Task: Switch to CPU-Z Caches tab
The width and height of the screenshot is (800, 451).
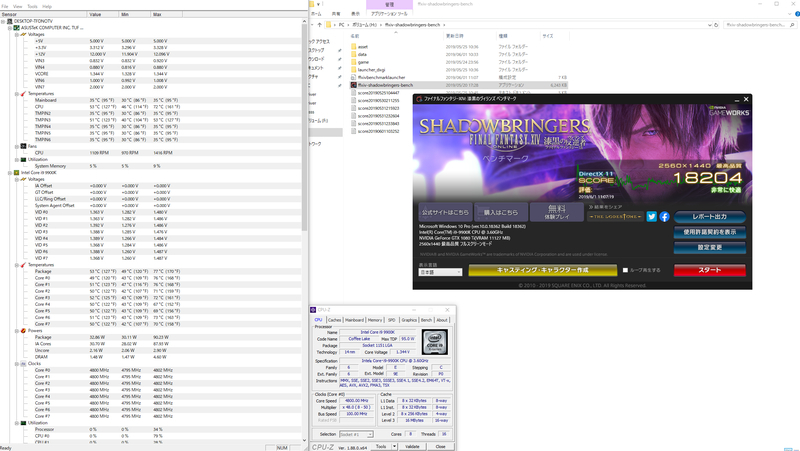Action: click(334, 320)
